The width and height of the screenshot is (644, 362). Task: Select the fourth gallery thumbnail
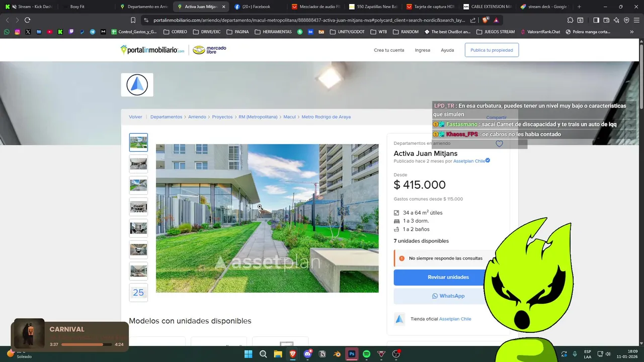point(138,207)
